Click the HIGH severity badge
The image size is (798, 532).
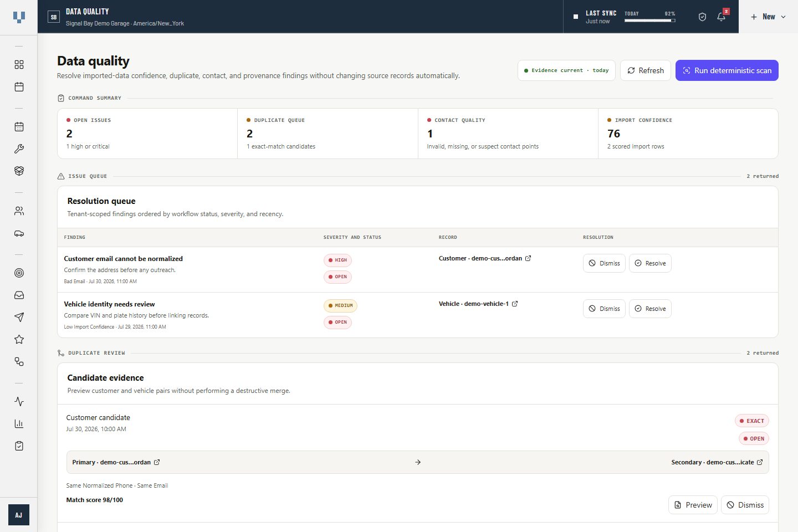point(337,260)
